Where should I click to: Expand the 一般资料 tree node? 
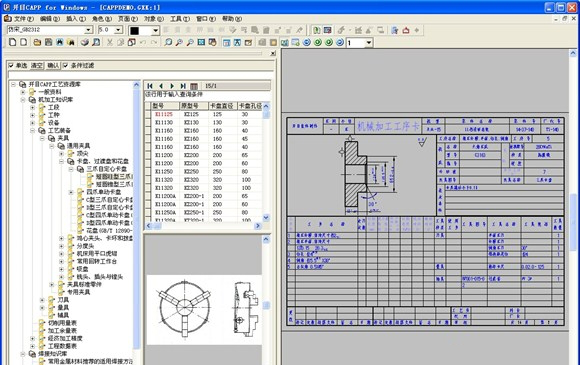pos(23,92)
